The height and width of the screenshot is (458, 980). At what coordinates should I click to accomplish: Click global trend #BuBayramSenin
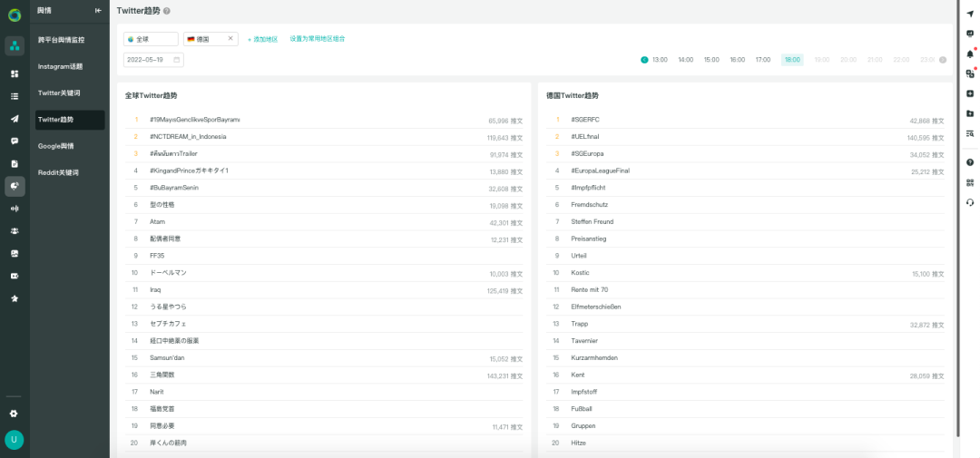pos(174,188)
